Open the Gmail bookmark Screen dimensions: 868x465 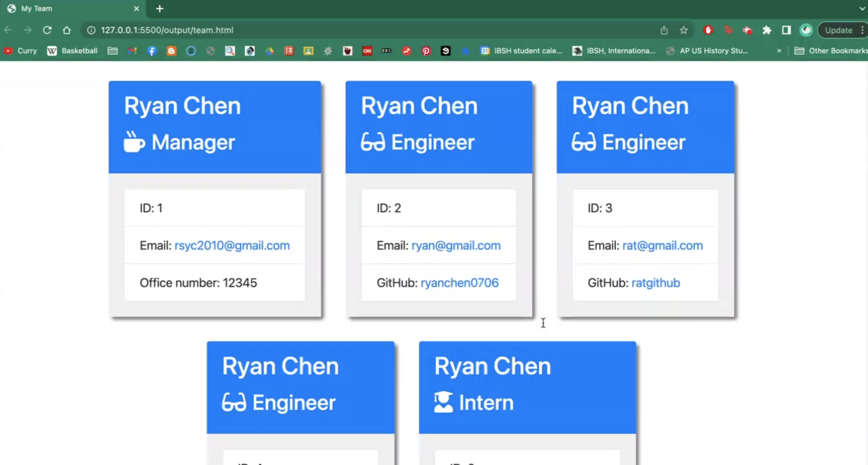tap(132, 51)
